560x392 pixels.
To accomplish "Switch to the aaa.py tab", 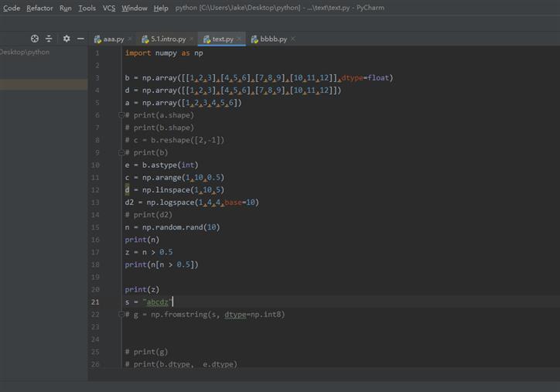I will pyautogui.click(x=113, y=39).
